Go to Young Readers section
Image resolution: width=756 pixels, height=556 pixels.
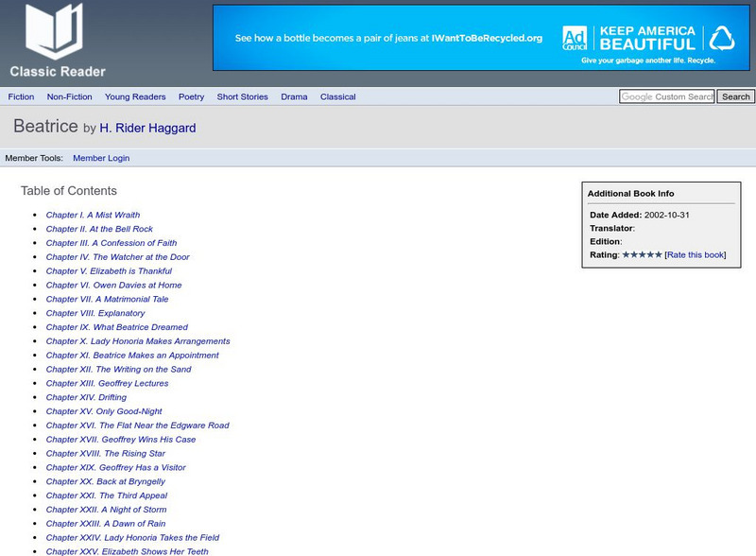click(x=135, y=96)
